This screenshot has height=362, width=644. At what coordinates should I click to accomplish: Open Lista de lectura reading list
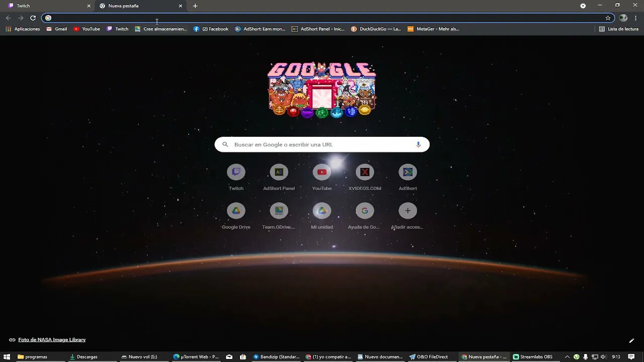point(618,29)
